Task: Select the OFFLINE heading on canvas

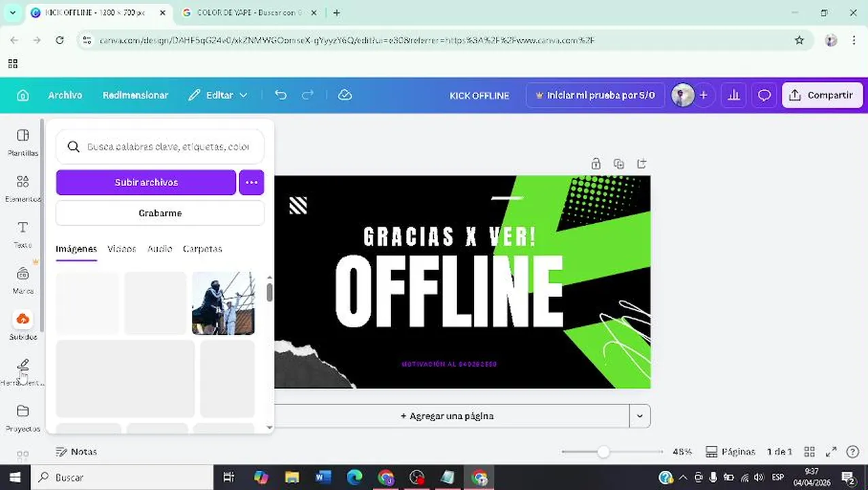Action: 449,292
